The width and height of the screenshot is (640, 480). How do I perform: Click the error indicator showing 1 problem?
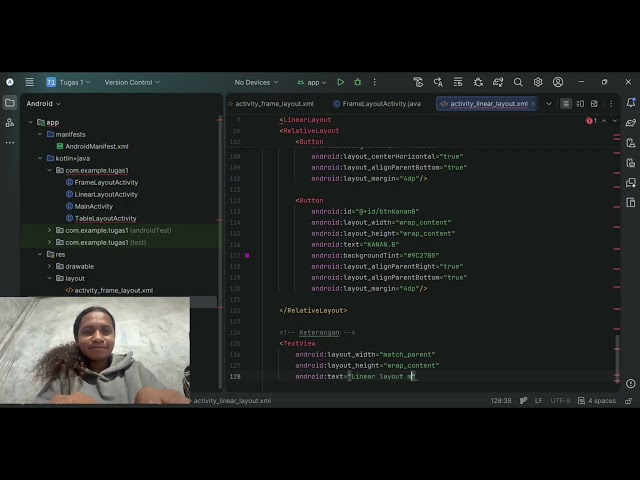pyautogui.click(x=591, y=120)
